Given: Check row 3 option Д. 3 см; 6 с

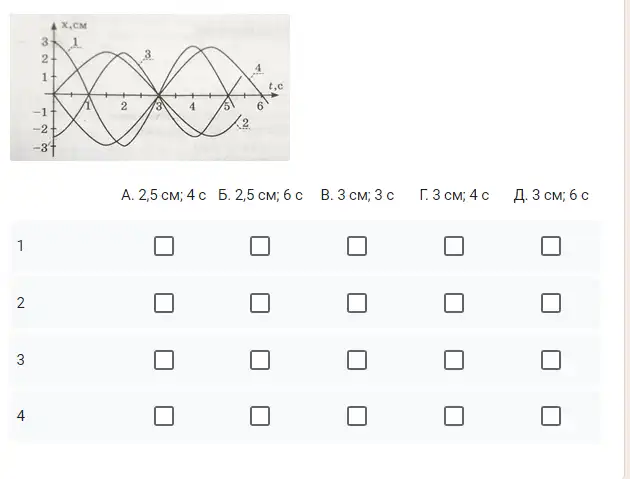Looking at the screenshot, I should 551,360.
